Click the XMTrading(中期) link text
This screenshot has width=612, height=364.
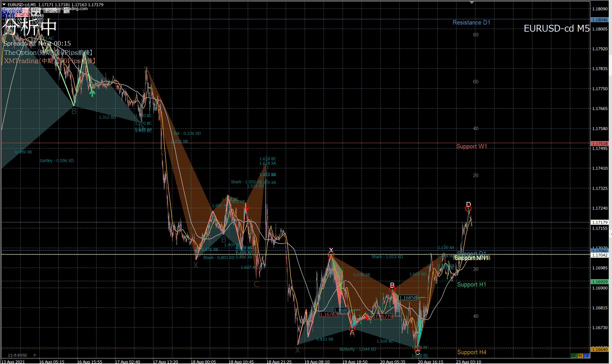click(x=49, y=61)
